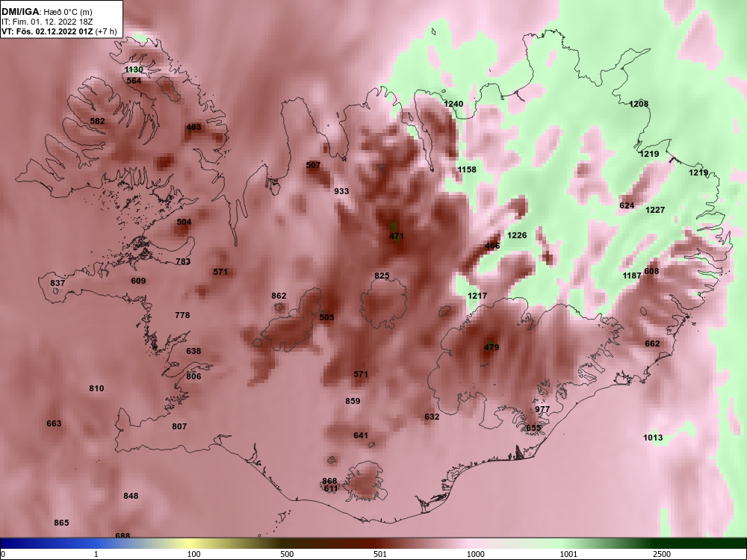Click the 0 tick on the color scale
747x560 pixels.
[x=3, y=554]
